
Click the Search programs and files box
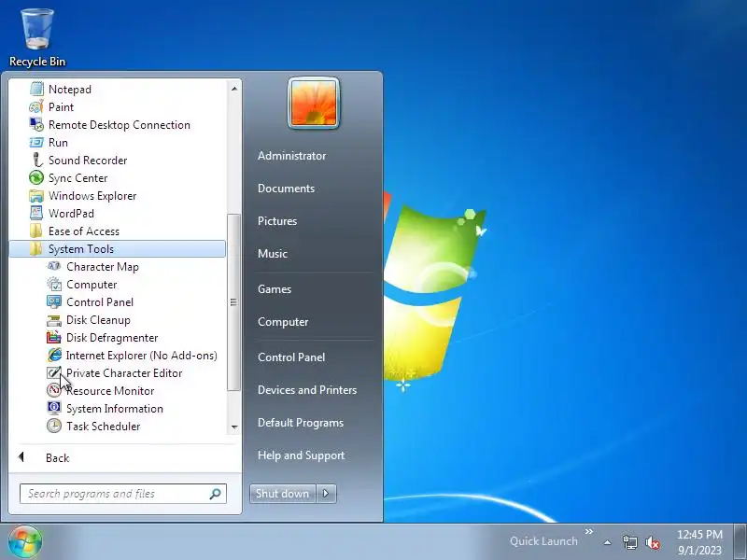(123, 494)
